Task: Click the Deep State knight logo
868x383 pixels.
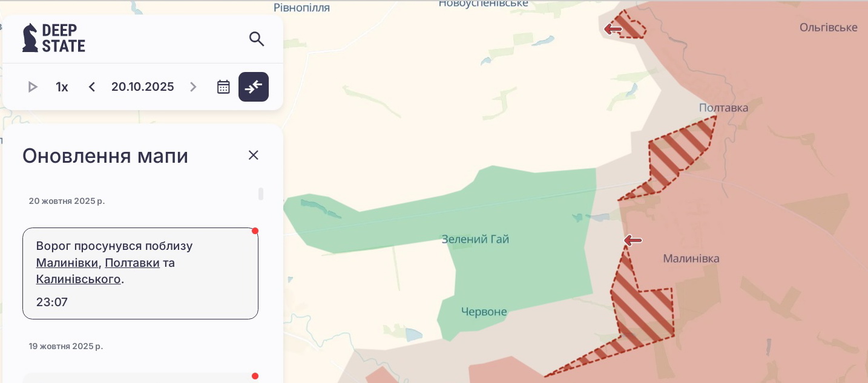Action: 53,38
